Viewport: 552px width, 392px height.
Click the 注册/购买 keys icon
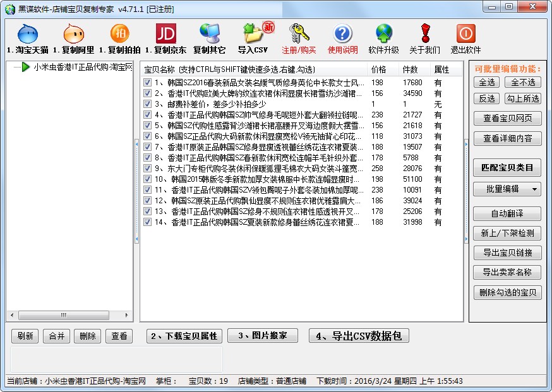pos(299,34)
